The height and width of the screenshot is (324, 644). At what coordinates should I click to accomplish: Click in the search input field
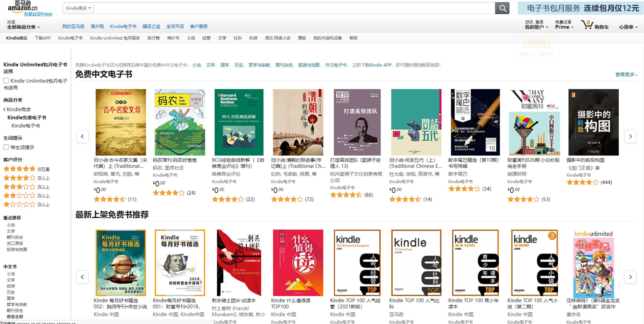[x=295, y=8]
